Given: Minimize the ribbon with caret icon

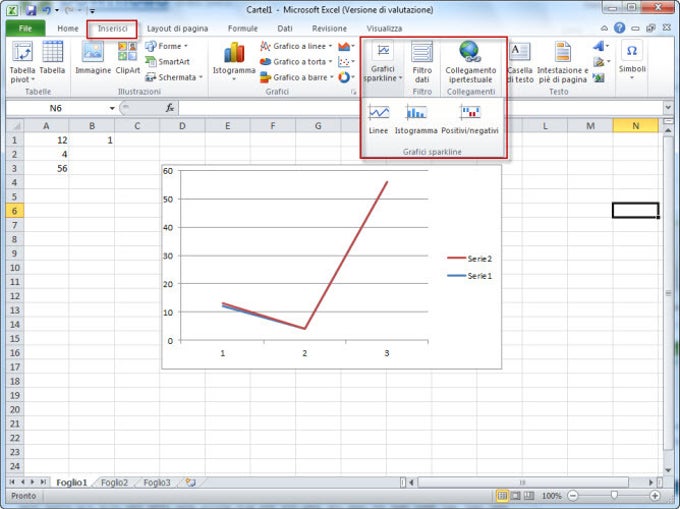Looking at the screenshot, I should click(x=604, y=28).
